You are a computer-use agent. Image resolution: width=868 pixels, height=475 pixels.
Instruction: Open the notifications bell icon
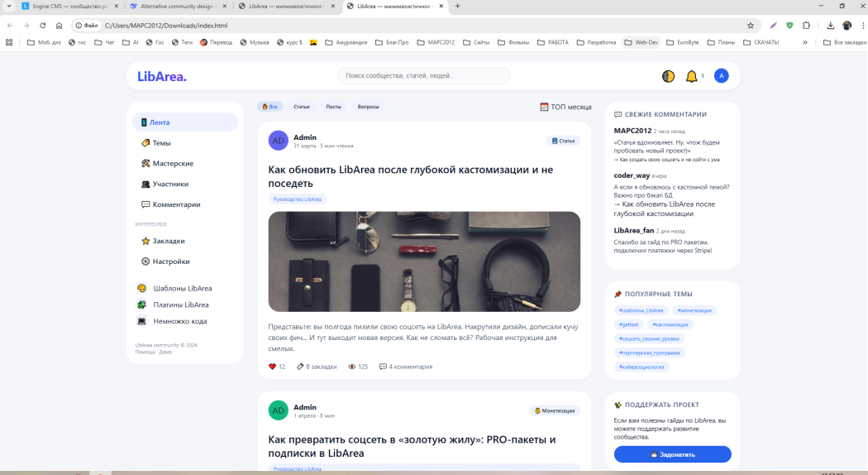pos(692,76)
